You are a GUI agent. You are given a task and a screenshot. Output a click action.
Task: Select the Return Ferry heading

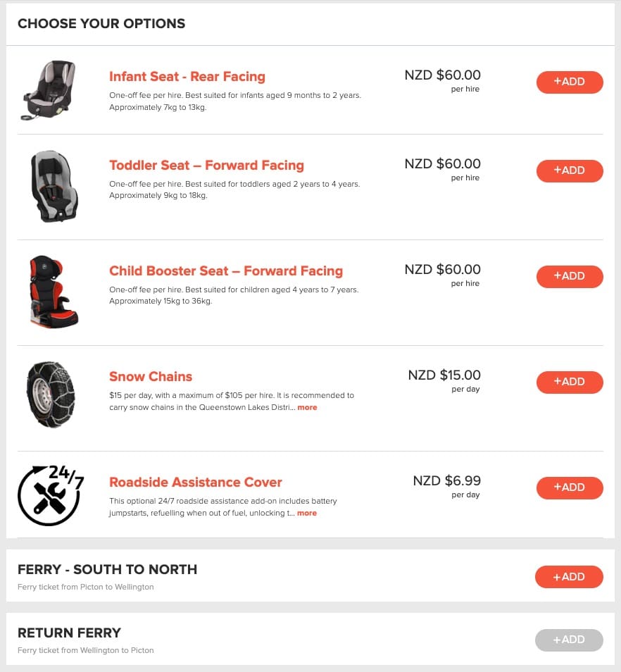(x=69, y=633)
